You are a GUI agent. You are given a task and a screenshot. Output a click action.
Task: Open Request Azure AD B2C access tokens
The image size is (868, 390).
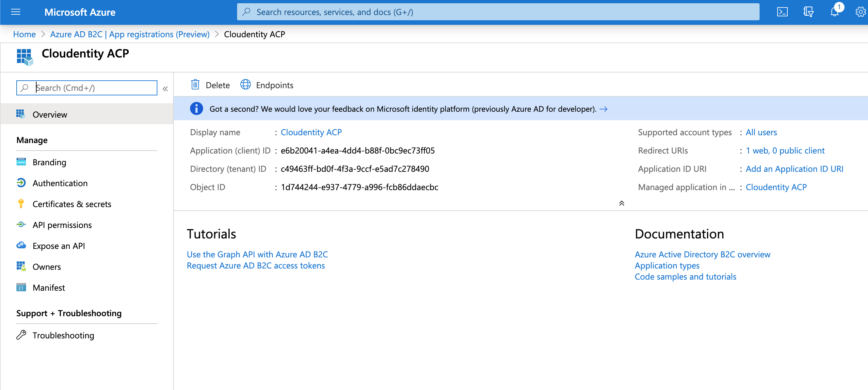(x=256, y=265)
